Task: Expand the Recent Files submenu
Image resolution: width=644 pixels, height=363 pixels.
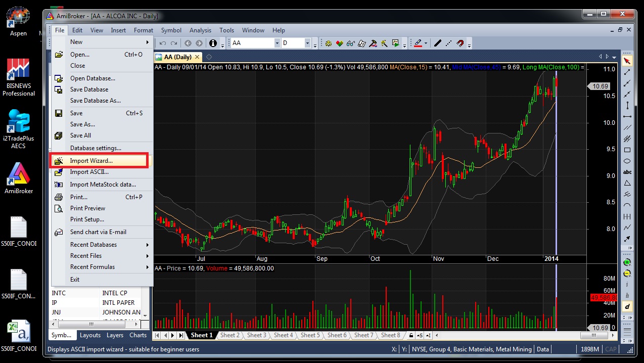Action: [102, 256]
